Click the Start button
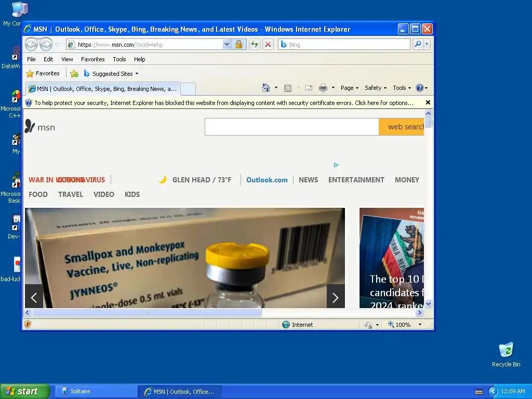 24,391
